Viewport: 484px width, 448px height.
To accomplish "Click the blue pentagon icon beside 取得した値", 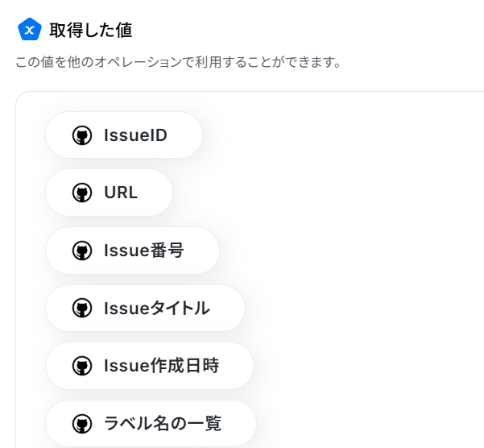I will [x=30, y=30].
